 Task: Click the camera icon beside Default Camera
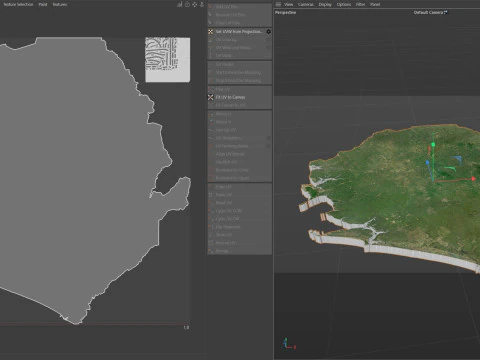(446, 12)
